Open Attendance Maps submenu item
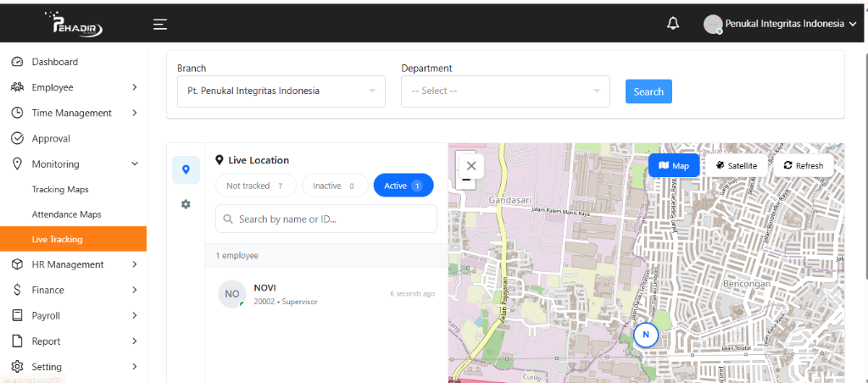Image resolution: width=868 pixels, height=383 pixels. pyautogui.click(x=66, y=214)
